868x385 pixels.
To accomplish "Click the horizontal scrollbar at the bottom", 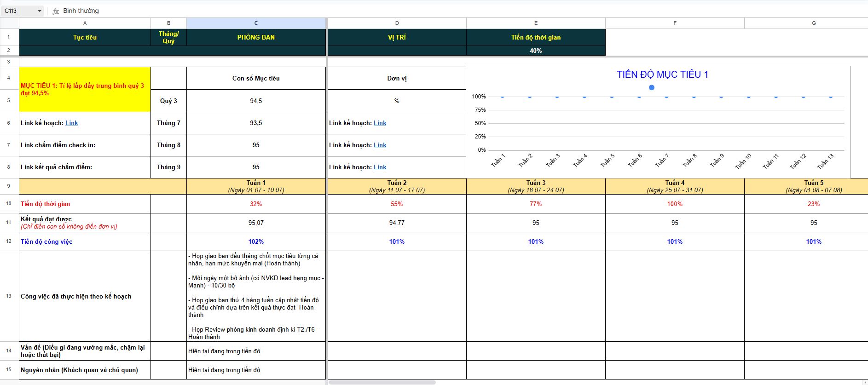I will click(x=382, y=382).
